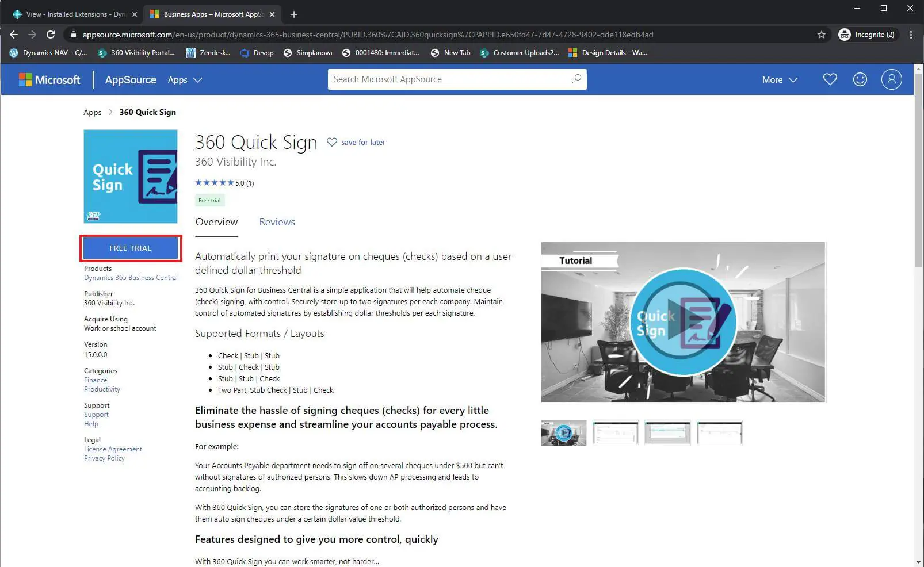The width and height of the screenshot is (924, 567).
Task: Expand the Apps dropdown in the header
Action: point(185,80)
